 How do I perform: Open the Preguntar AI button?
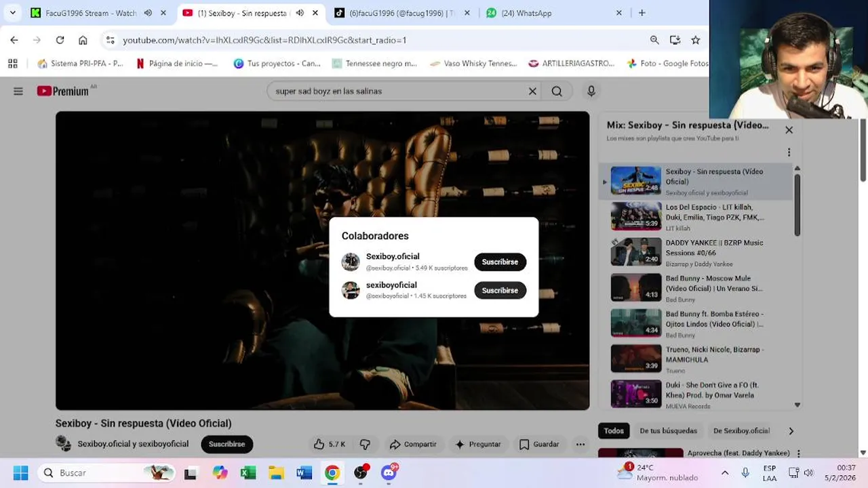(x=478, y=444)
